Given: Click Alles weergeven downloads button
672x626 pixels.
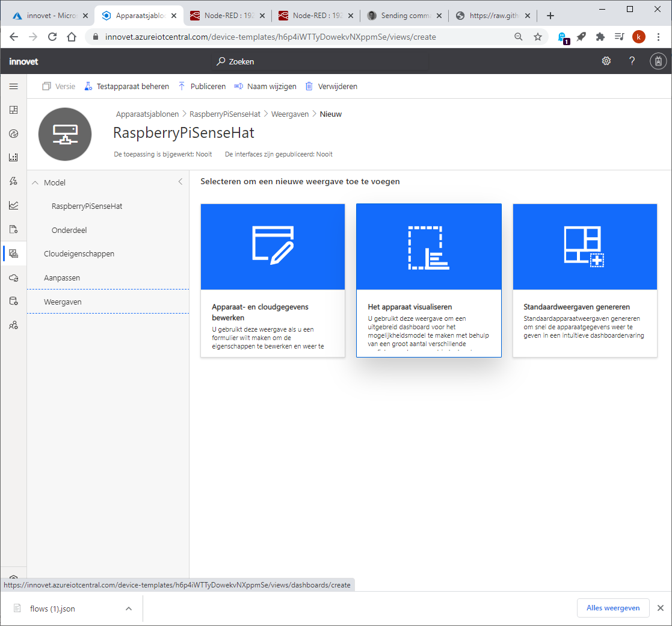Looking at the screenshot, I should (x=613, y=608).
